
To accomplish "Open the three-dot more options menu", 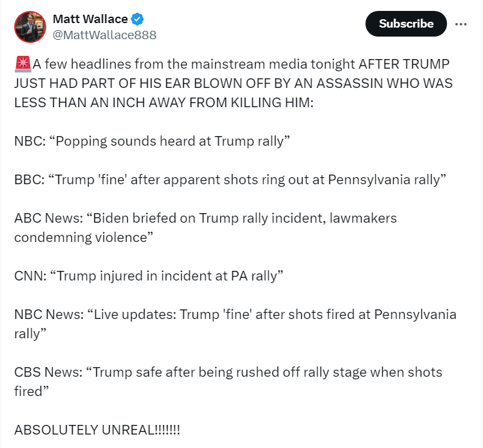I will click(461, 24).
